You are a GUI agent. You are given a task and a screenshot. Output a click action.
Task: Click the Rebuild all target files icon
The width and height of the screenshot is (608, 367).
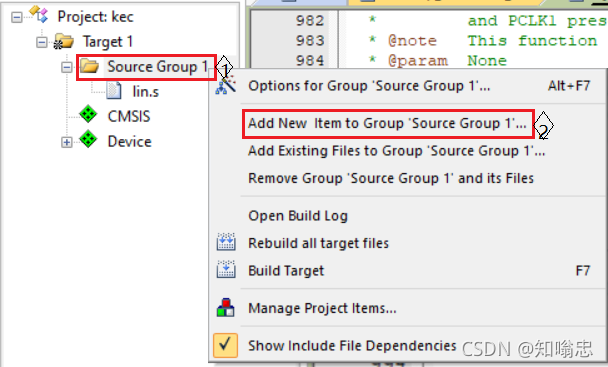click(x=226, y=242)
